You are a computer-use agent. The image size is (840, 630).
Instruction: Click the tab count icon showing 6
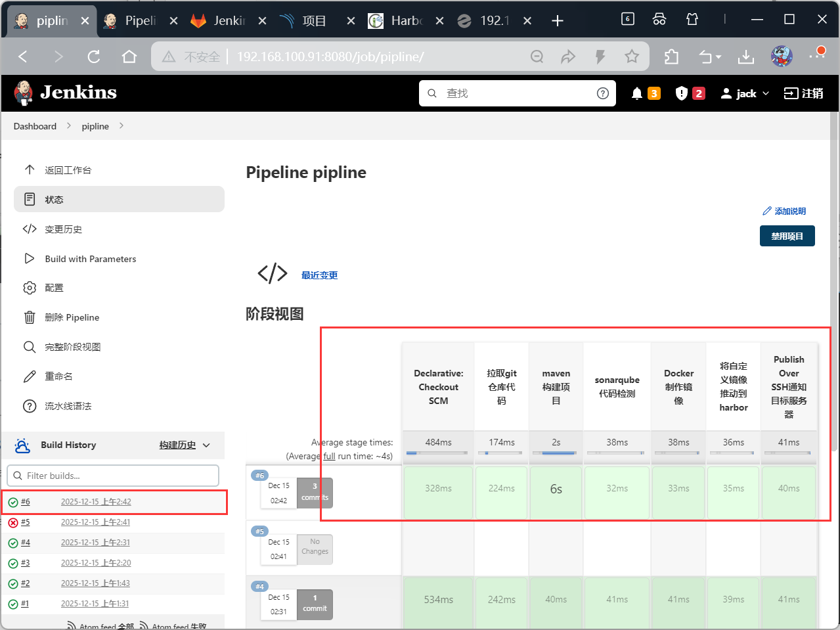coord(627,19)
